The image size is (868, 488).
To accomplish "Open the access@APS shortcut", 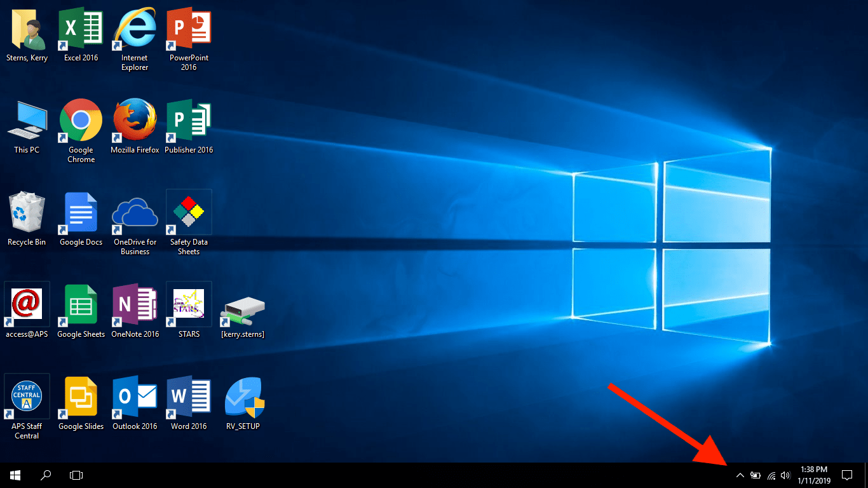I will point(25,304).
